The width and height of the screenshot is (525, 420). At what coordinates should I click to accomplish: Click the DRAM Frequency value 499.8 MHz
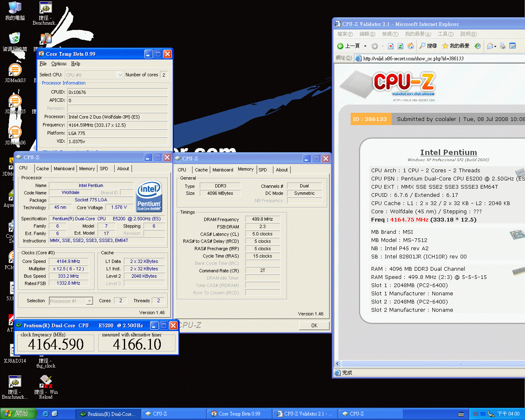[x=262, y=219]
